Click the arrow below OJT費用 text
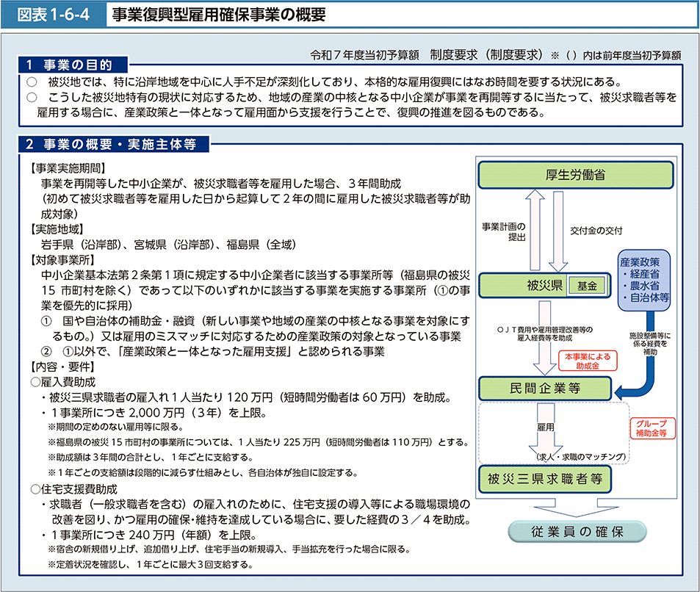This screenshot has height=592, width=700. tap(545, 338)
